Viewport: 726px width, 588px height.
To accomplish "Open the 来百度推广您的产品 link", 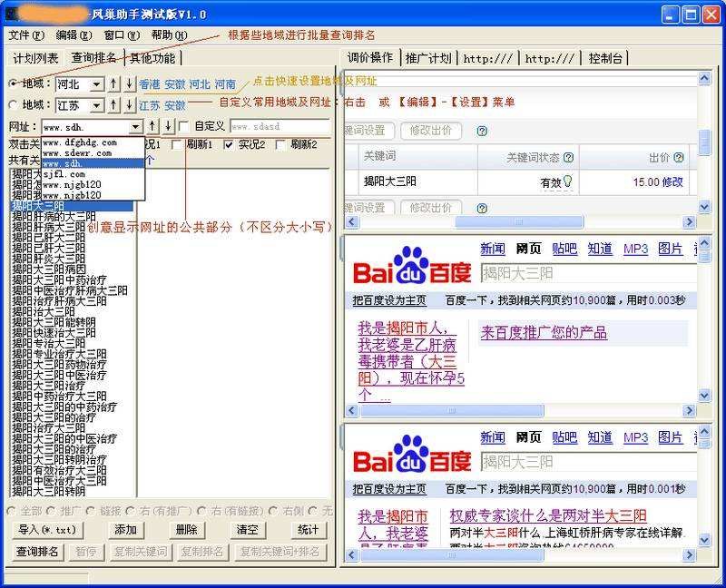I will click(x=544, y=332).
